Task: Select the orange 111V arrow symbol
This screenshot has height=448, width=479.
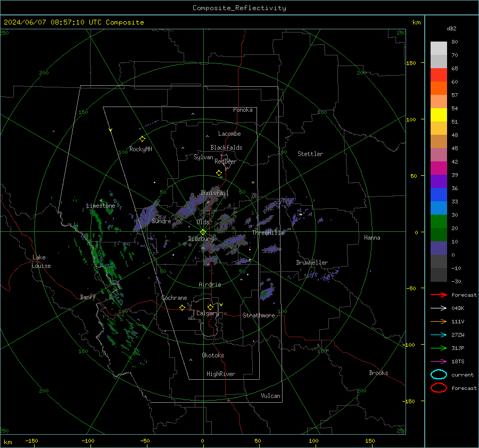Action: (x=439, y=321)
